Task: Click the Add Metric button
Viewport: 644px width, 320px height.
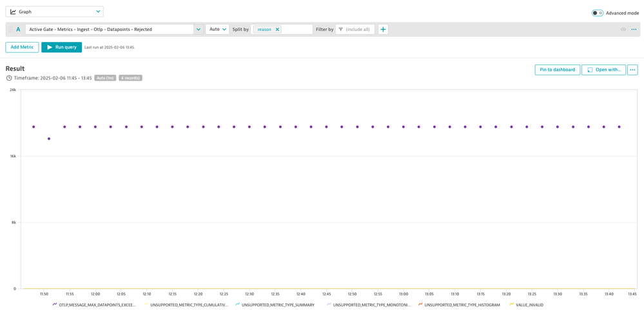Action: click(22, 47)
